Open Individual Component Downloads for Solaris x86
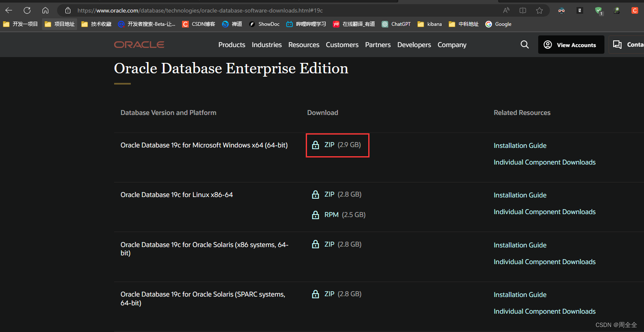This screenshot has width=644, height=332. [x=544, y=262]
